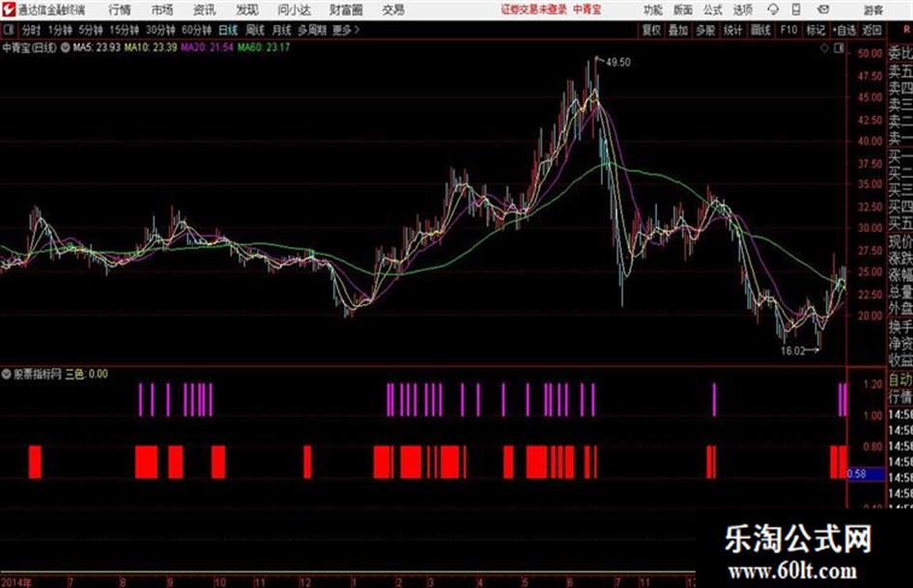Open the 多周期 multi-period view
913x588 pixels.
[312, 30]
